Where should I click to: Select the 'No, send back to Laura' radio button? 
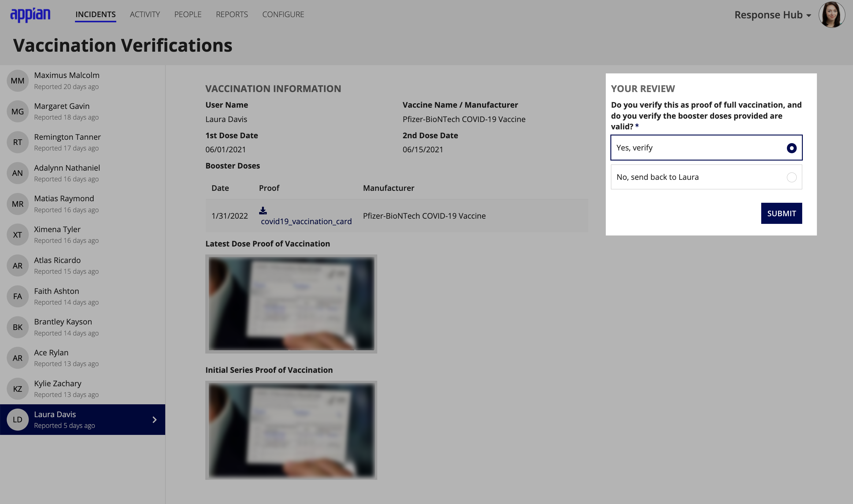(x=791, y=177)
